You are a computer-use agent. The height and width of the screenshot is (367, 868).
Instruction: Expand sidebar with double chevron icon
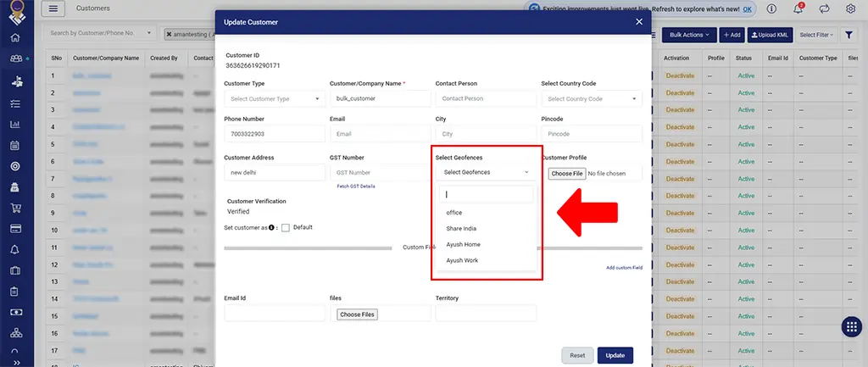16,363
